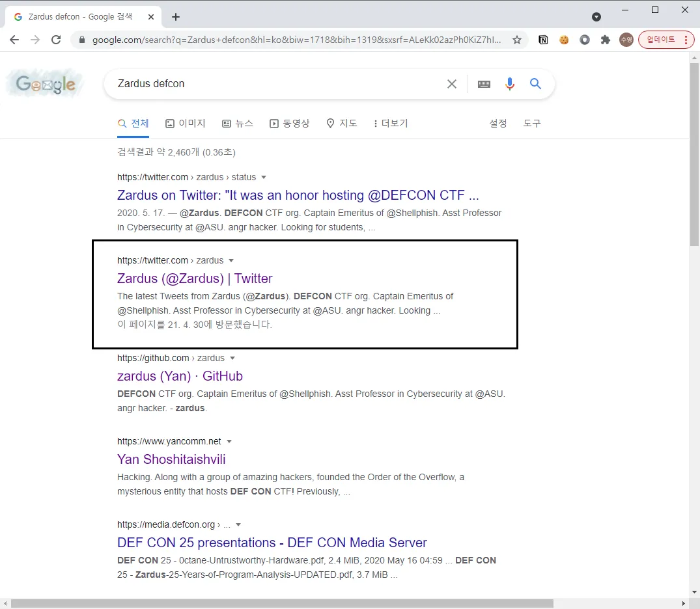The width and height of the screenshot is (700, 609).
Task: Open 'DEF CON 25 presentations' result link
Action: tap(272, 543)
